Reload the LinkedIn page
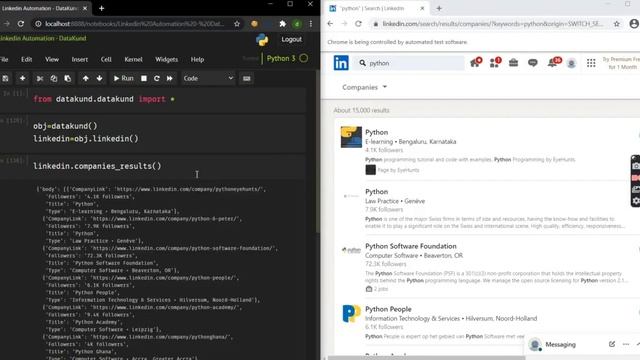This screenshot has width=640, height=360. (358, 24)
